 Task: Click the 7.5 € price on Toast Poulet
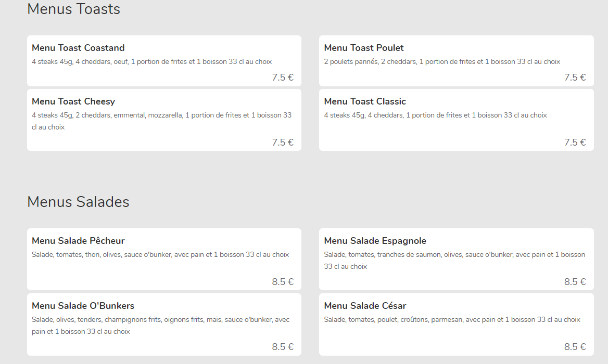[575, 77]
